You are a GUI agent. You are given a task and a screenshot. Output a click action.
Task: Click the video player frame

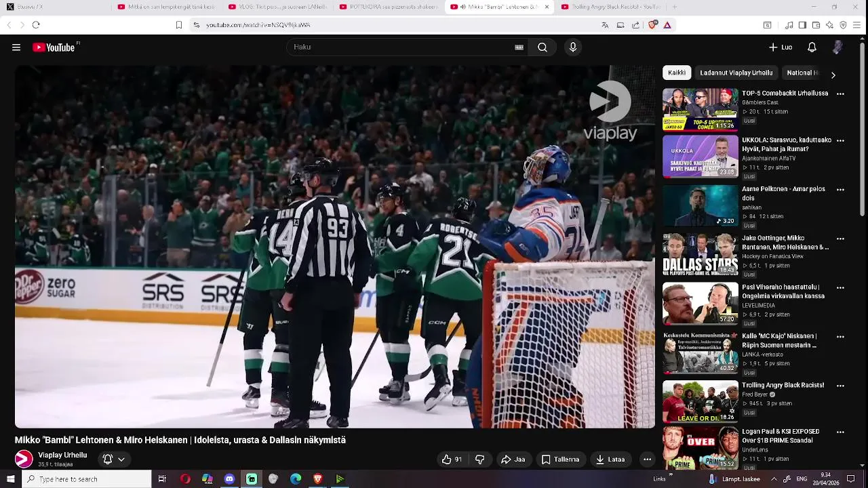pyautogui.click(x=335, y=247)
